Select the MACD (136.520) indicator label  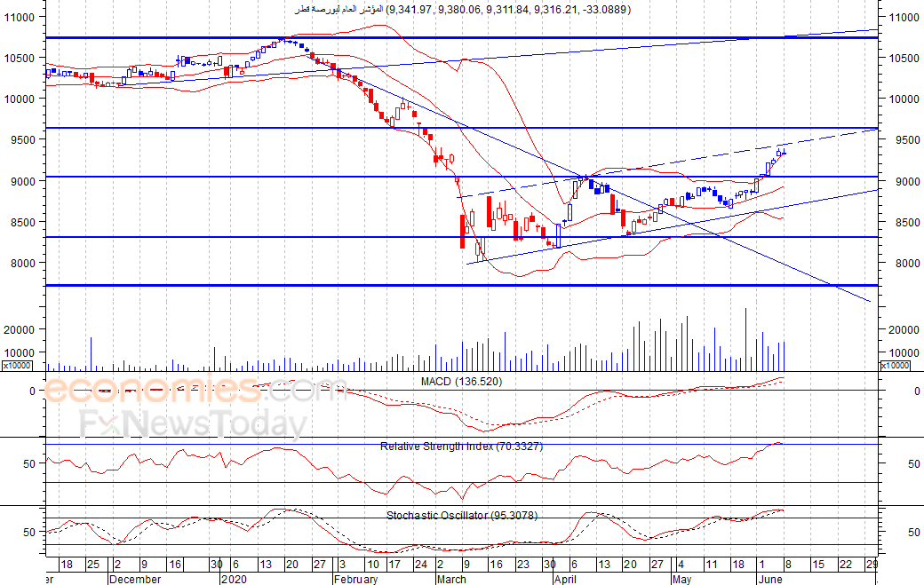461,382
